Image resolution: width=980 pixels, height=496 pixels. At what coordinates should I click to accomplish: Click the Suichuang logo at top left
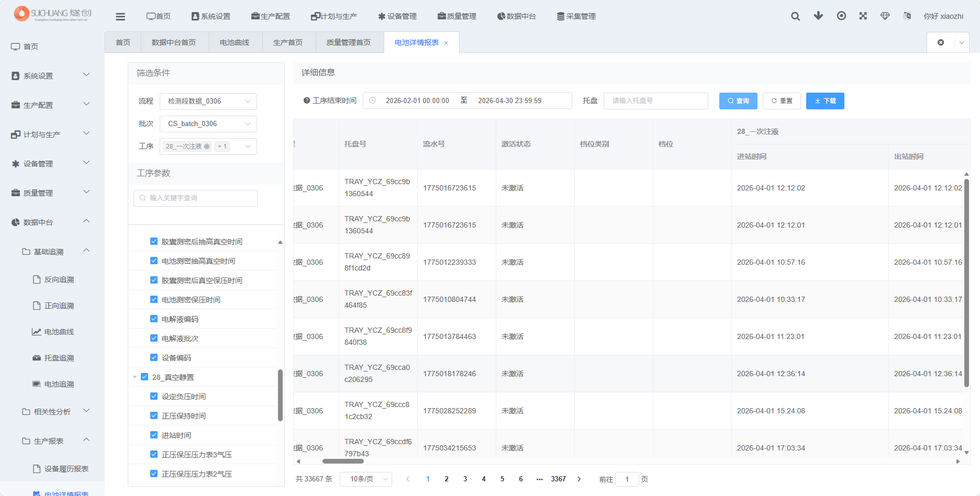(52, 14)
